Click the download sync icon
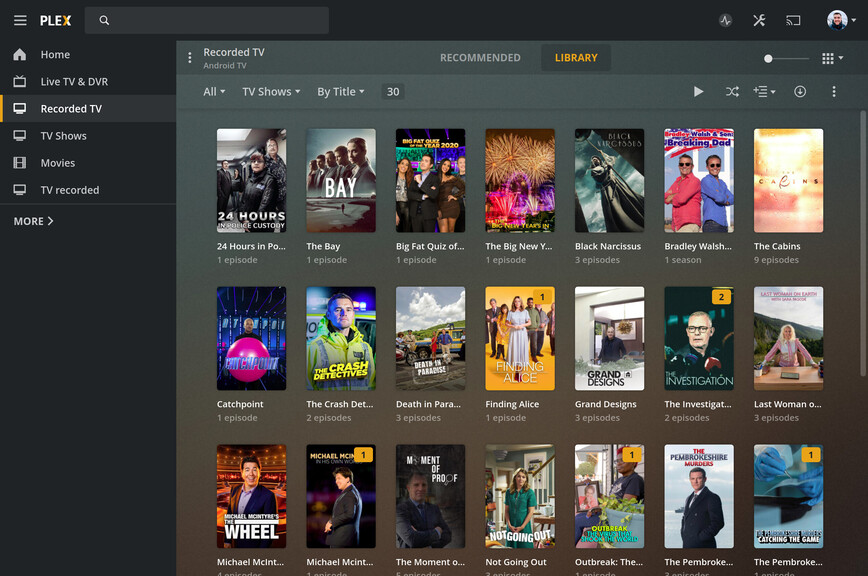The image size is (868, 576). coord(800,92)
